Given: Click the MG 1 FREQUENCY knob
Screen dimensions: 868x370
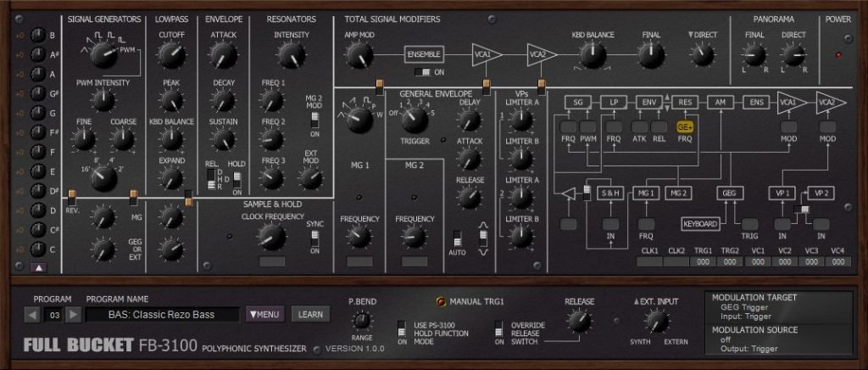Looking at the screenshot, I should click(359, 237).
